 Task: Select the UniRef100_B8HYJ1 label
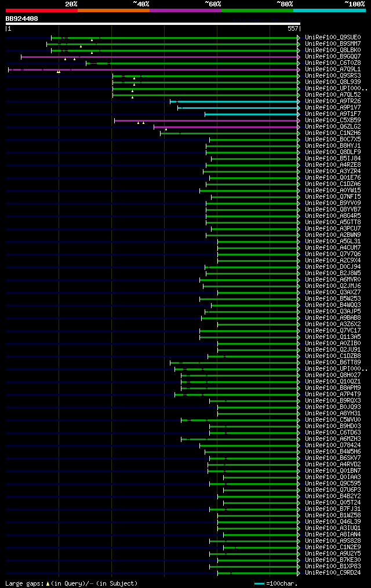(333, 146)
